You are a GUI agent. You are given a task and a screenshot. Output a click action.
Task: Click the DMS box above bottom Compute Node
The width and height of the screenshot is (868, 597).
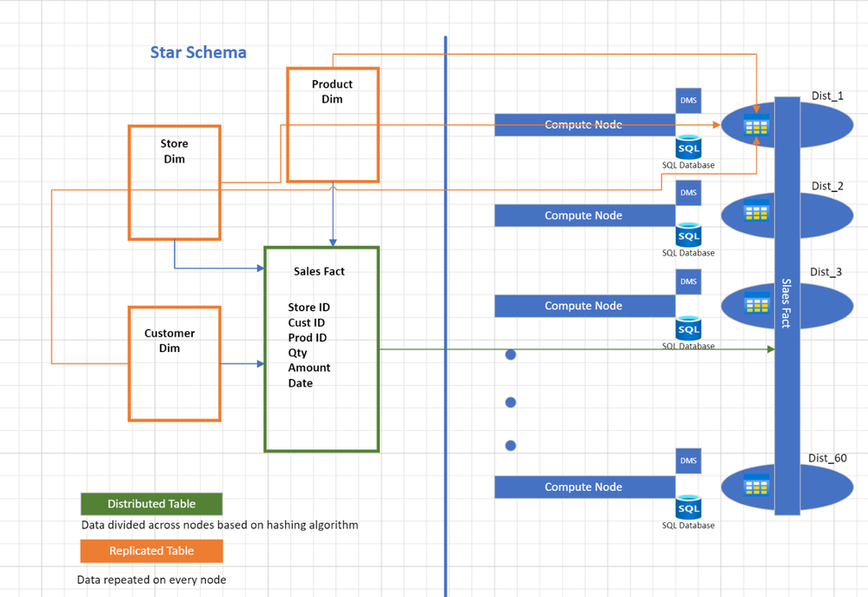(x=689, y=461)
